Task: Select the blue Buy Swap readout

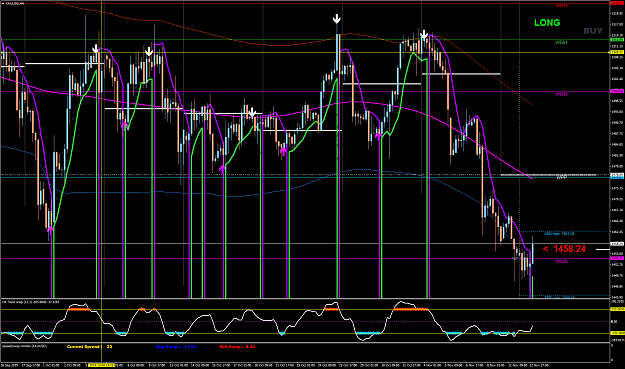Action: point(176,347)
